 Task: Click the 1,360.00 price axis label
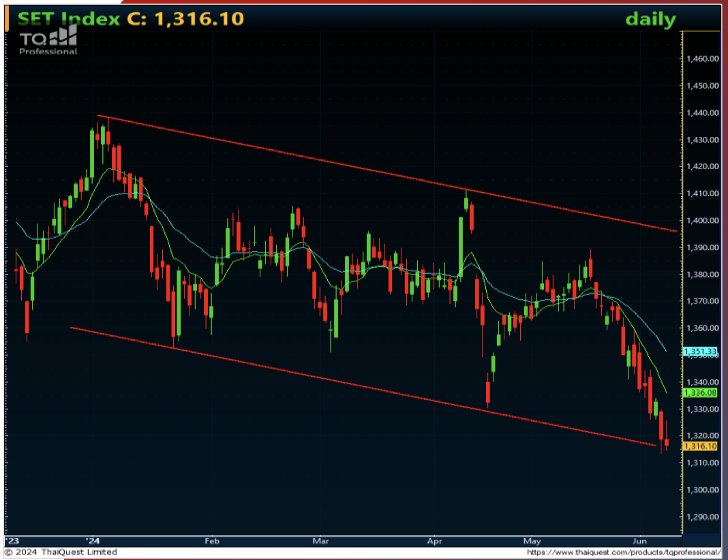click(703, 328)
